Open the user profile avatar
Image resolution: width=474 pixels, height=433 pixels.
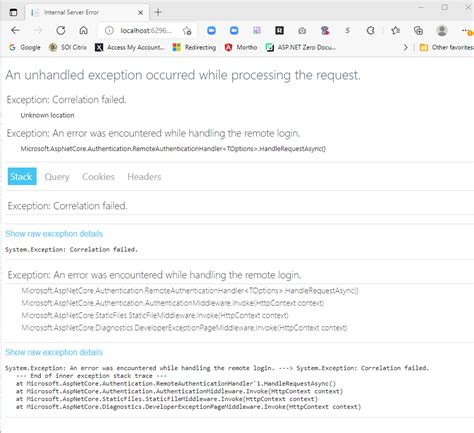point(442,31)
